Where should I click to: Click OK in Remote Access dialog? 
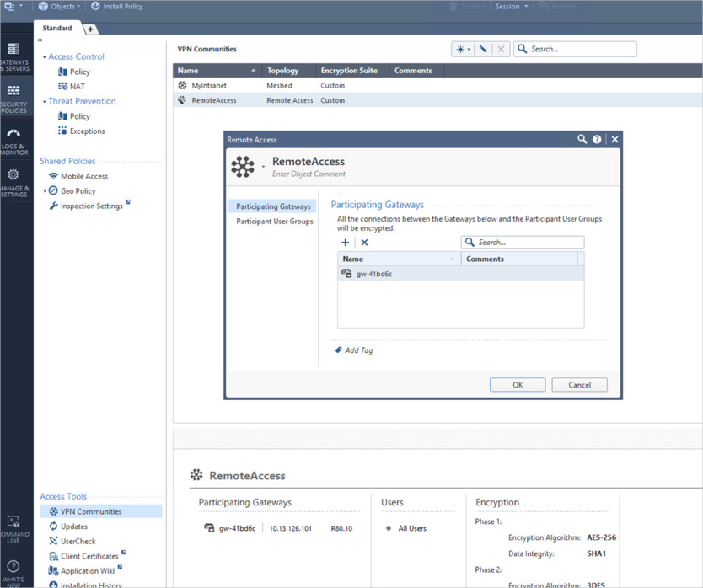[x=518, y=385]
